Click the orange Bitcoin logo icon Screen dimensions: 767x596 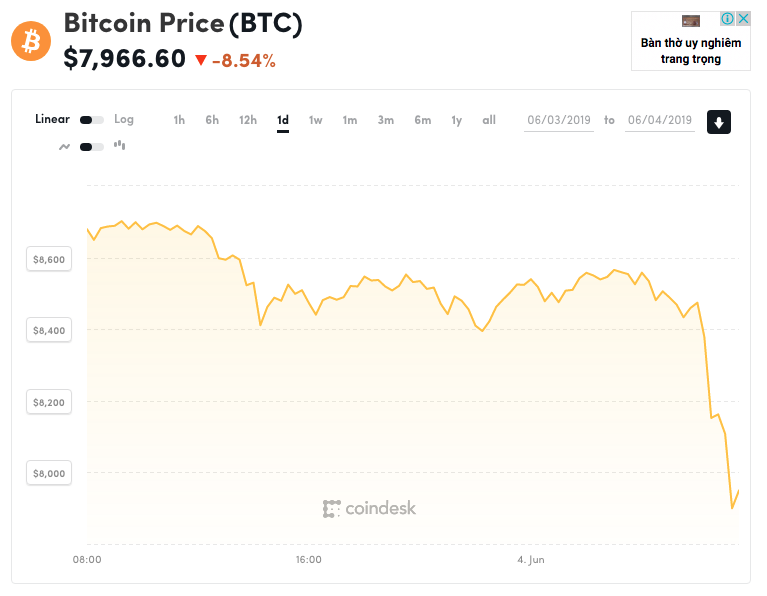tap(31, 41)
